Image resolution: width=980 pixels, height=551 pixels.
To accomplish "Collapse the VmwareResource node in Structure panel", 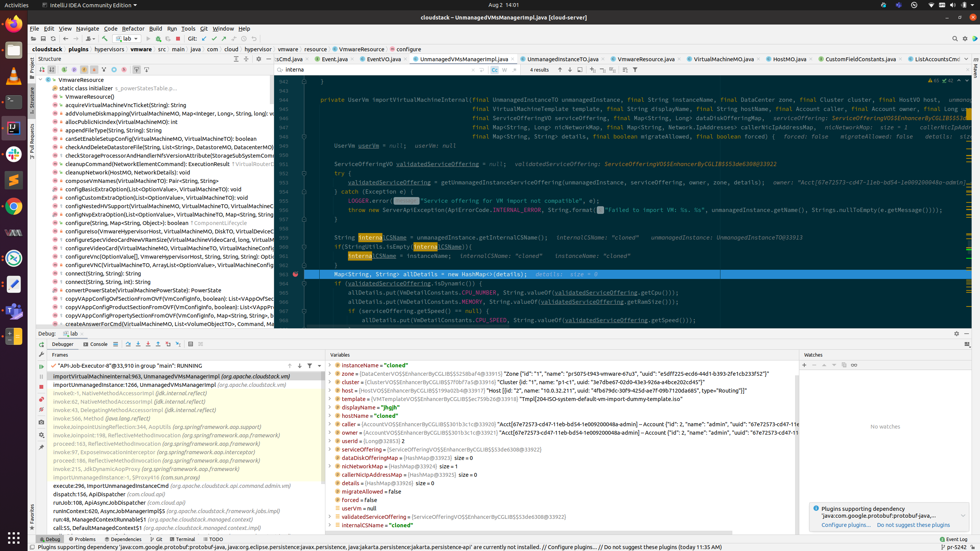I will (41, 80).
